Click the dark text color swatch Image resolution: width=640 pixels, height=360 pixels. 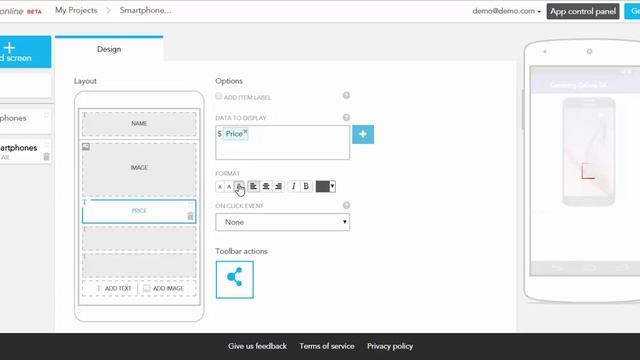point(322,187)
